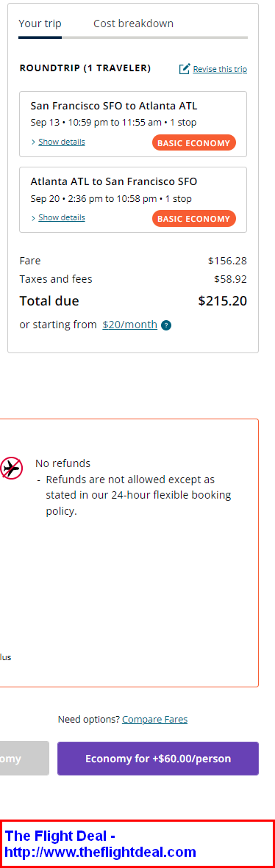Open Show details link for return flight
Viewport: 275px width, 868px height.
pyautogui.click(x=62, y=217)
